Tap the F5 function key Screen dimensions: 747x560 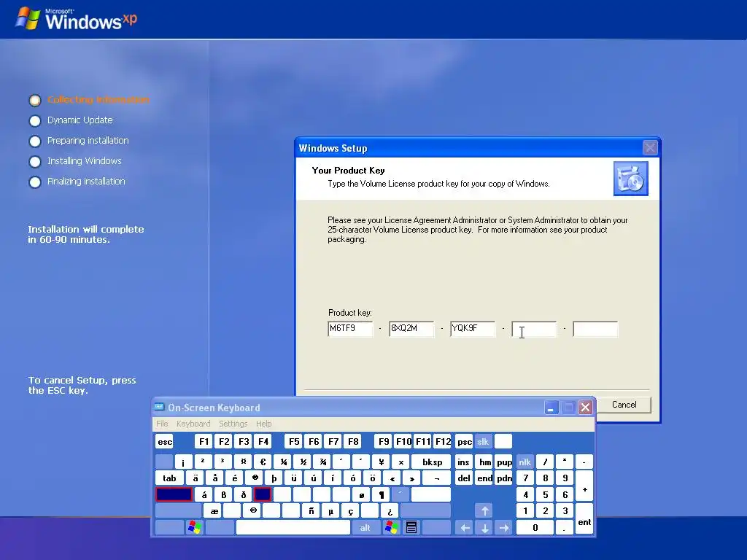tap(294, 441)
